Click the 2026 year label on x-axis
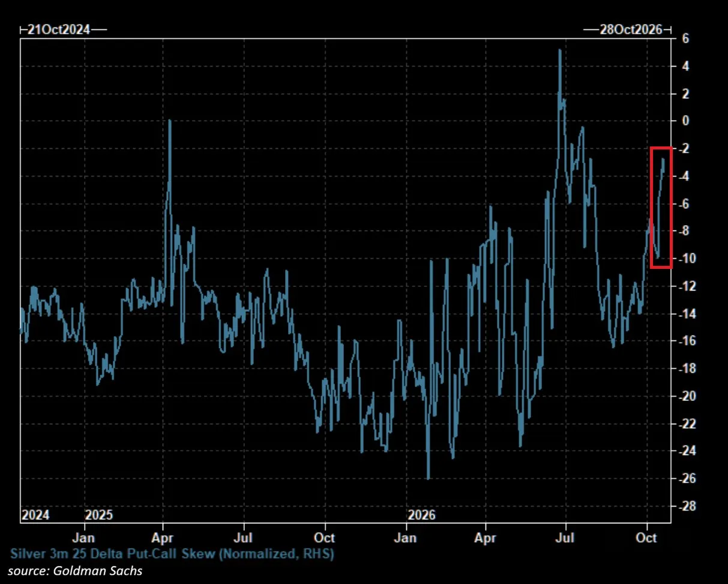The image size is (728, 584). (421, 516)
